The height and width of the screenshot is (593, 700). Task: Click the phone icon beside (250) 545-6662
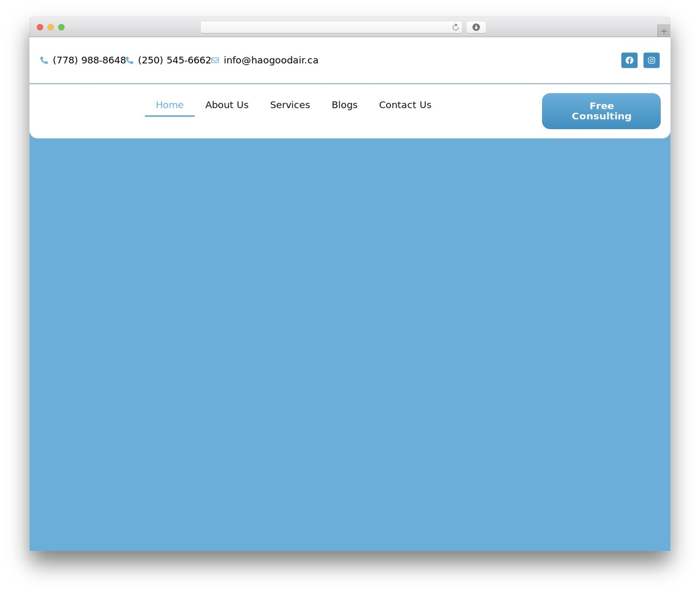point(130,60)
